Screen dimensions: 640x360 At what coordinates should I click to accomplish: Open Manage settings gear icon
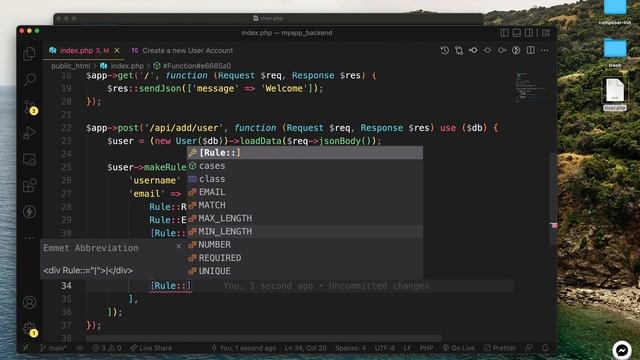pos(30,329)
